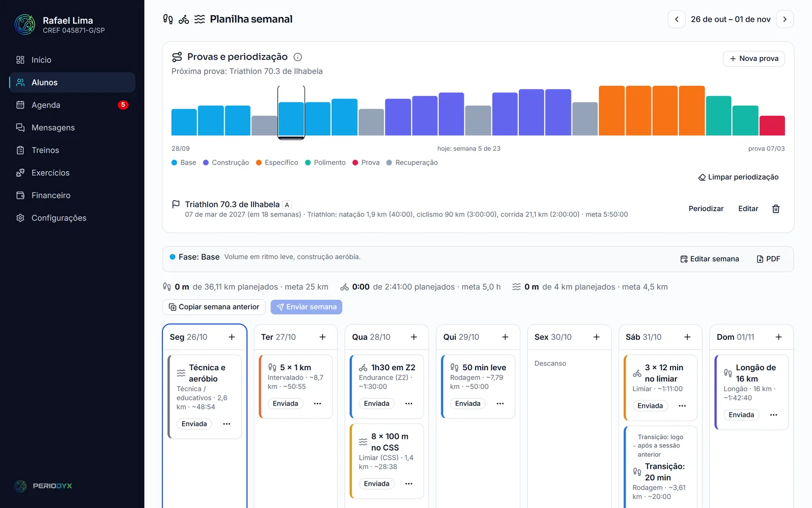Click Enviar semana button
Image resolution: width=812 pixels, height=508 pixels.
307,307
